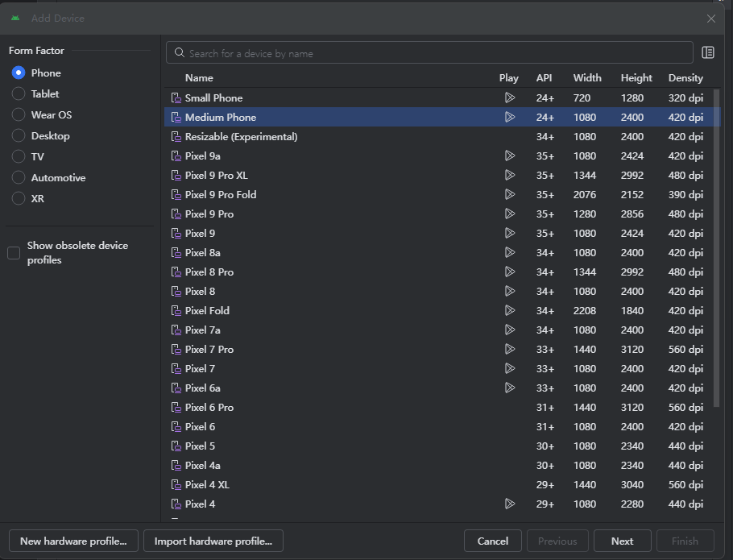Select the Pixel 5 device name
This screenshot has width=733, height=560.
pos(200,446)
